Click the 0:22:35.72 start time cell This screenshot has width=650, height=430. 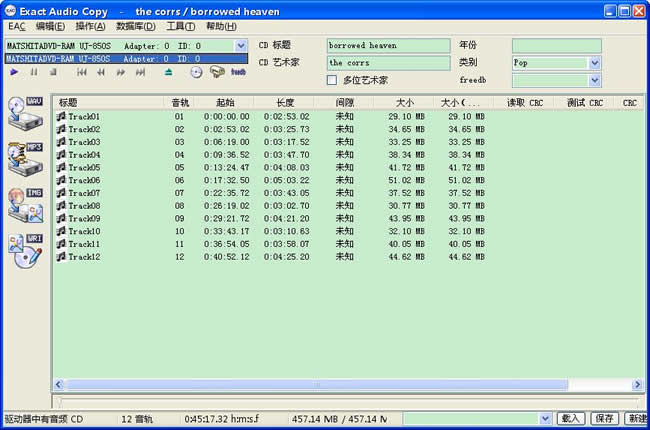pos(226,193)
